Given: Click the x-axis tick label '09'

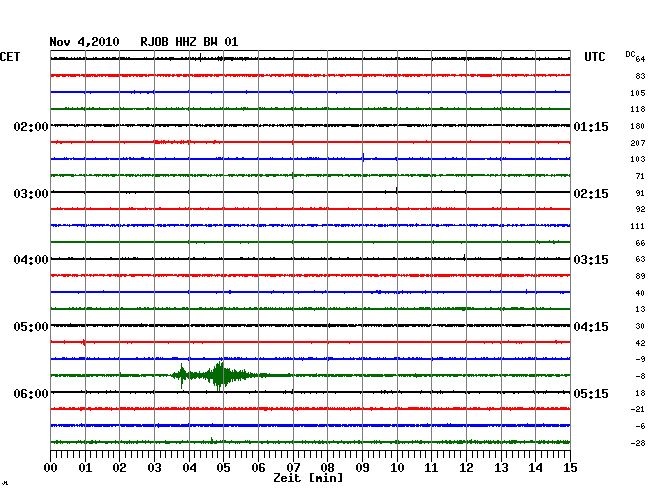Looking at the screenshot, I should coord(362,468).
